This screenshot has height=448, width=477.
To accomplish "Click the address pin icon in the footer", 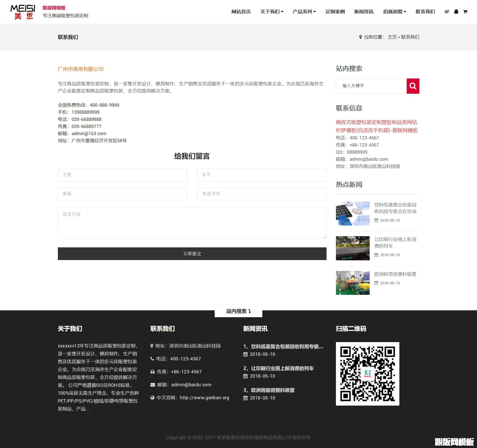I will coord(152,346).
